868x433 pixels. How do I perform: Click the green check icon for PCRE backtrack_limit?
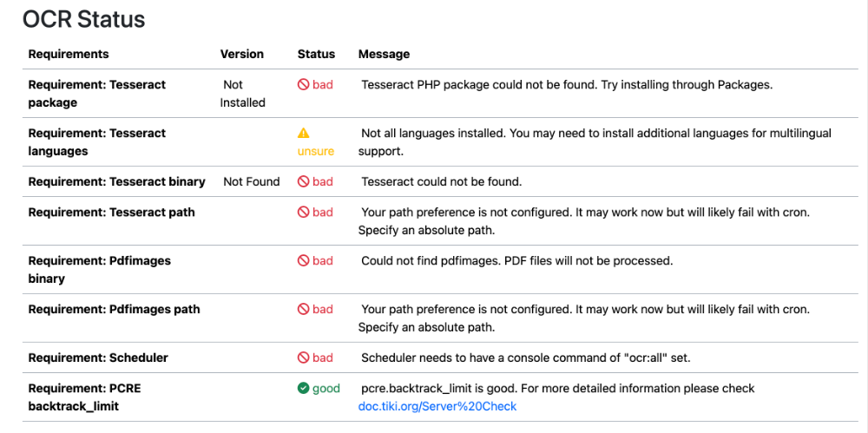pyautogui.click(x=303, y=388)
